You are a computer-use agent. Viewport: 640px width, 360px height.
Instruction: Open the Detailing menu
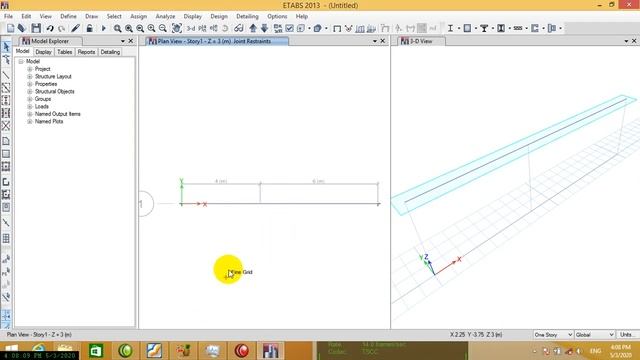tap(247, 16)
